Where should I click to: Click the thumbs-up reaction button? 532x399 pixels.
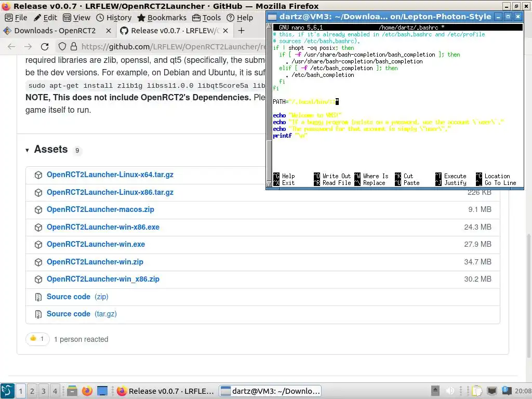point(37,339)
